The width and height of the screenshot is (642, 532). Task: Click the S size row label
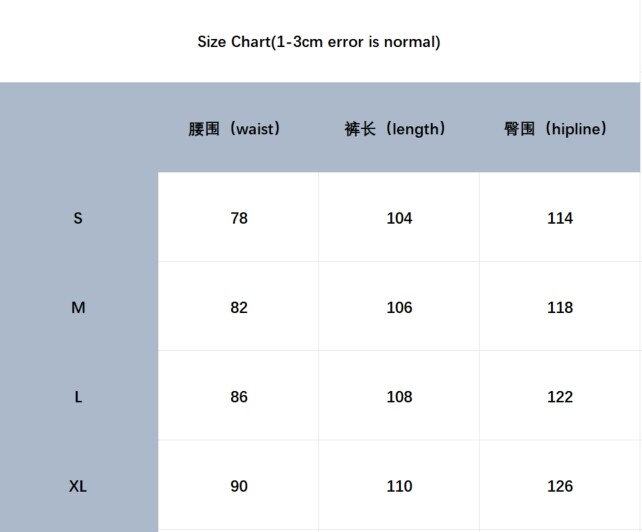tap(78, 218)
